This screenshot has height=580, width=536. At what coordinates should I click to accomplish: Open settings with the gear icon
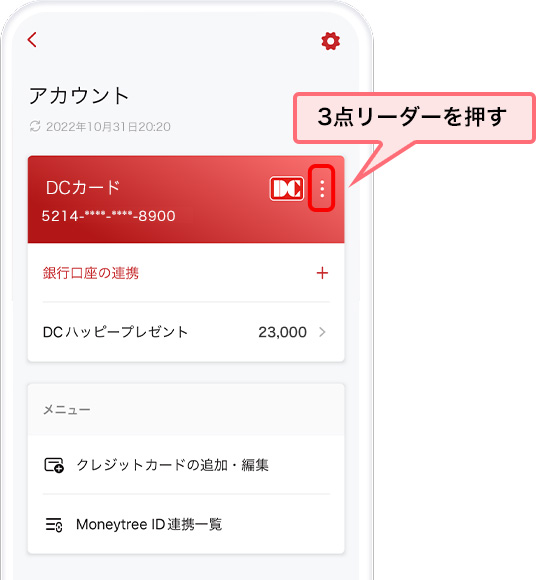330,41
